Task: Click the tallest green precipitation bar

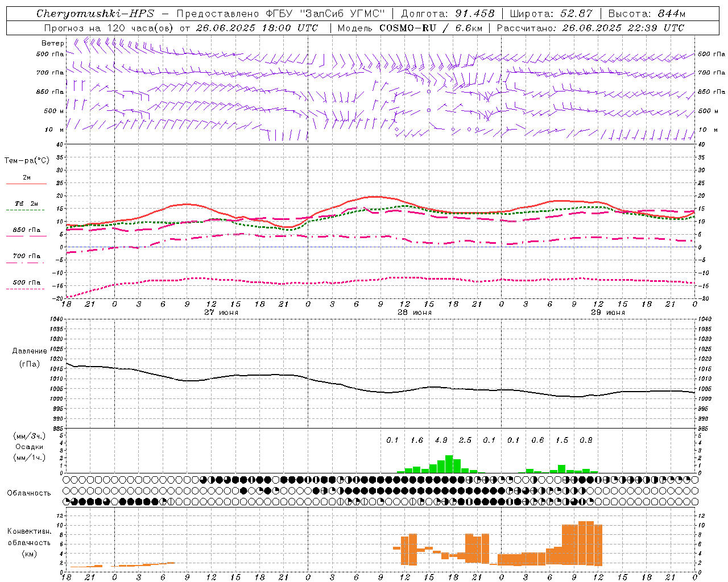Action: click(x=449, y=464)
